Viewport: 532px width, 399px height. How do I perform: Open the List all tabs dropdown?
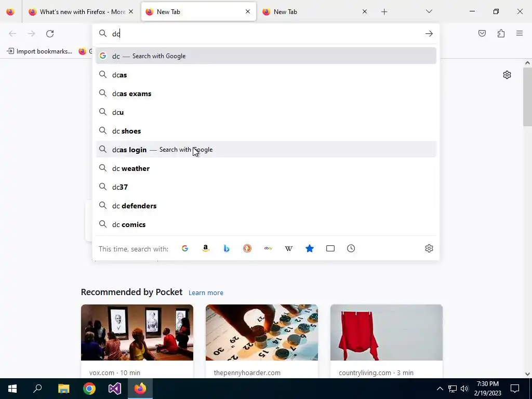pos(429,11)
